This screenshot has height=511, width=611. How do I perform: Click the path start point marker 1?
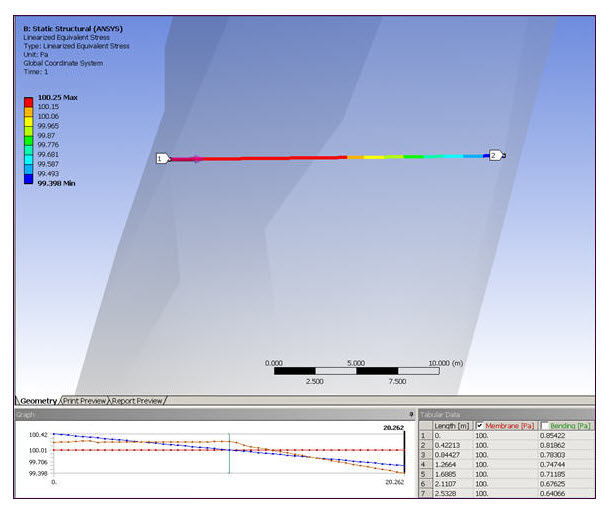pyautogui.click(x=160, y=158)
